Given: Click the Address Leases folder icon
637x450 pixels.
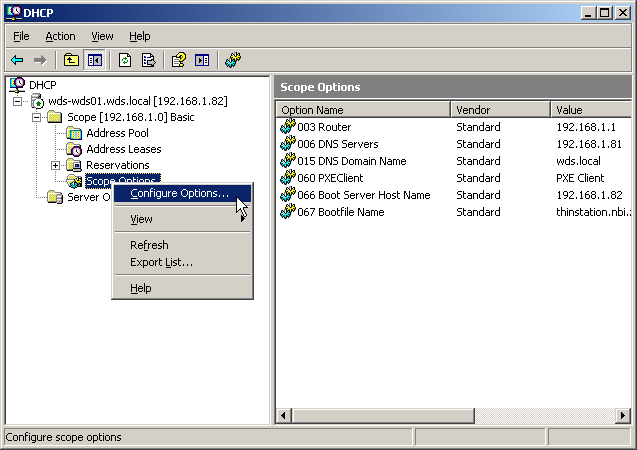Looking at the screenshot, I should pos(74,149).
